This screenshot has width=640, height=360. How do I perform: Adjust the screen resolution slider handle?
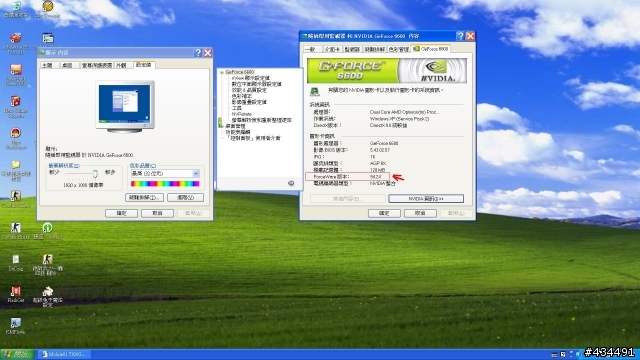(95, 174)
